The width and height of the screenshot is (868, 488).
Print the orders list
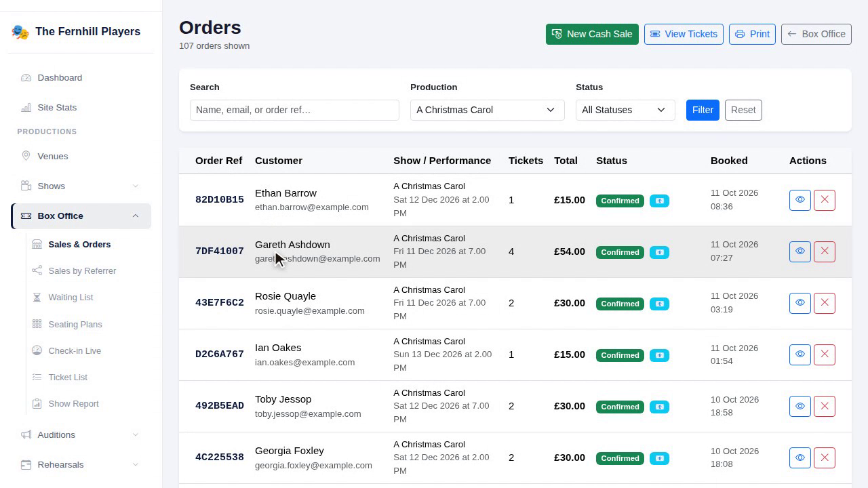(x=752, y=34)
